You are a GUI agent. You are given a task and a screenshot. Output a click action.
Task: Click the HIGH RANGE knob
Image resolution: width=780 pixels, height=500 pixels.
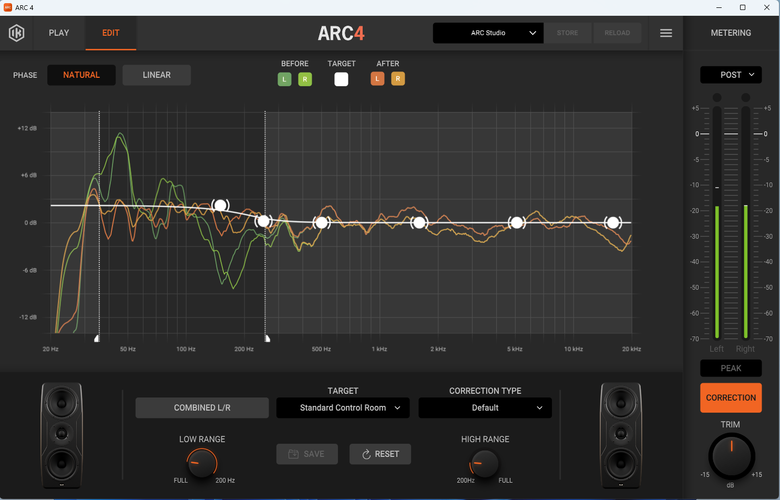point(484,463)
